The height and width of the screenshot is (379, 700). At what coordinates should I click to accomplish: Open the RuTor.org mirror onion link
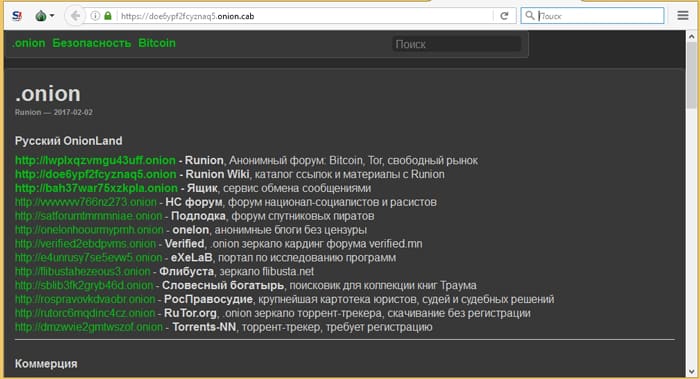pyautogui.click(x=85, y=313)
